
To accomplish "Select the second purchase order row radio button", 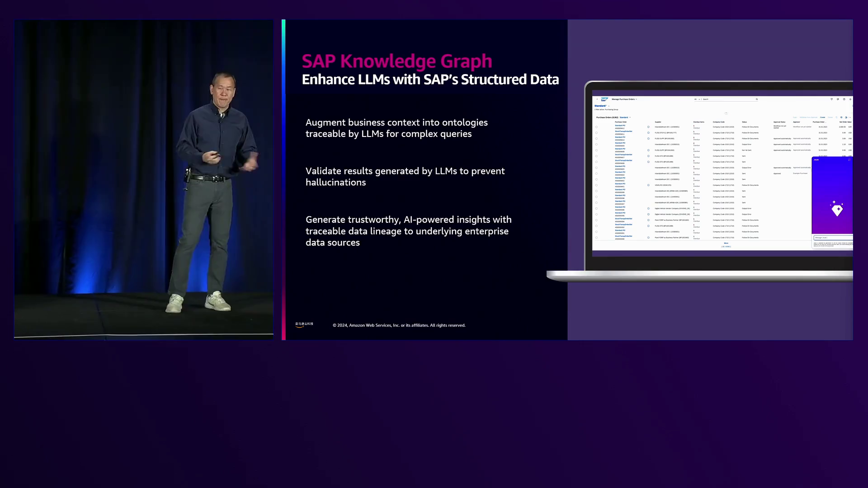I will coord(596,133).
